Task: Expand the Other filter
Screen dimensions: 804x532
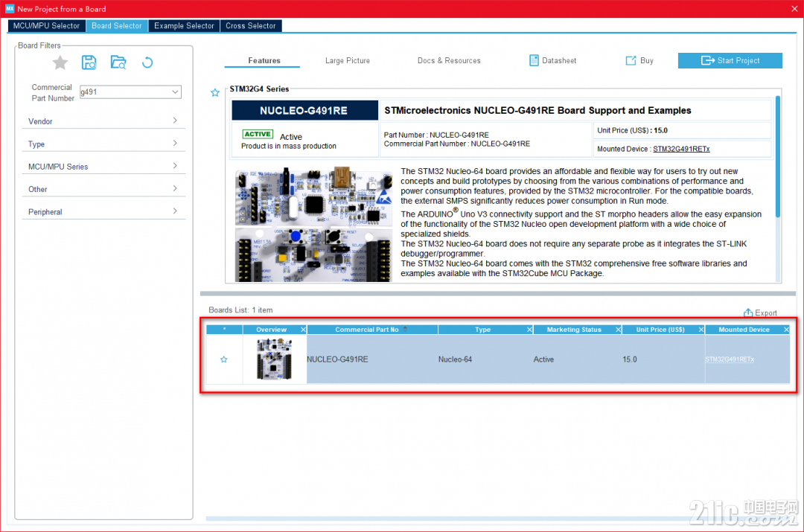Action: pyautogui.click(x=103, y=188)
